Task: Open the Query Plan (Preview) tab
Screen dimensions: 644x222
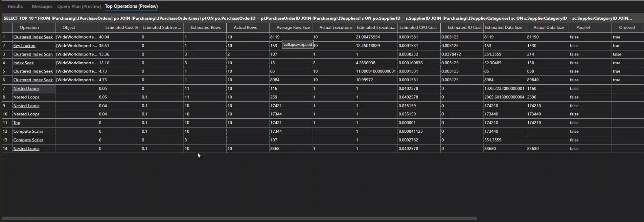Action: click(79, 6)
